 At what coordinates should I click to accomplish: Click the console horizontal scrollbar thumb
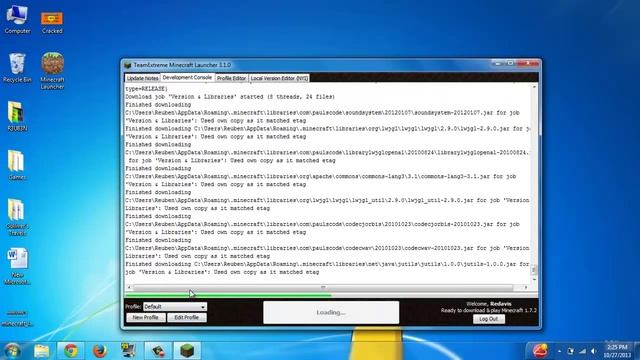[323, 287]
